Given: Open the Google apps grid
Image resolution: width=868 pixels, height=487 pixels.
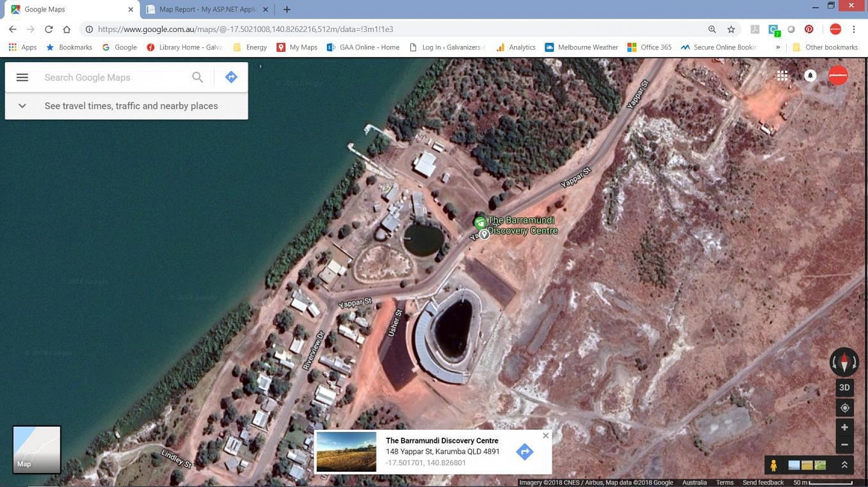Looking at the screenshot, I should pyautogui.click(x=782, y=75).
